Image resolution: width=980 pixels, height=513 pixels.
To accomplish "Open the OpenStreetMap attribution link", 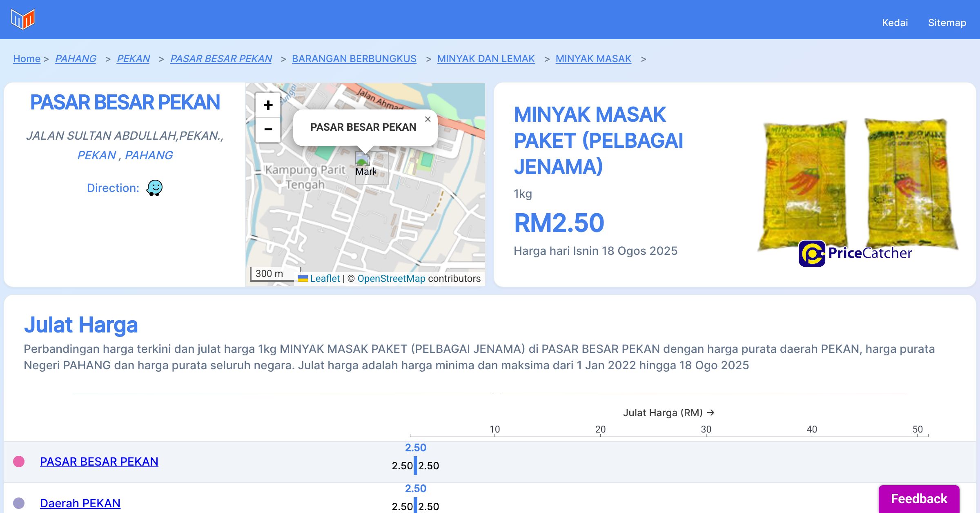I will (391, 279).
